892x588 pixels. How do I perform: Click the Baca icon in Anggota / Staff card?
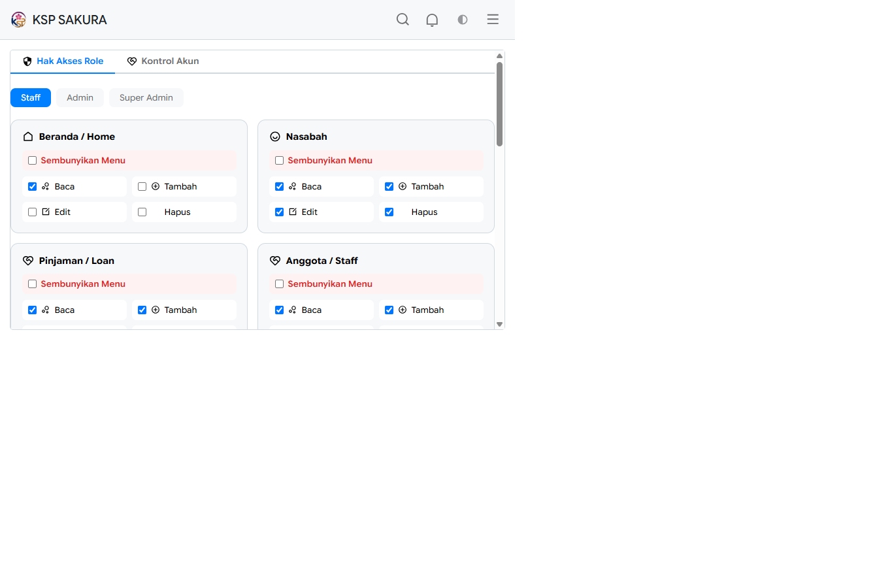point(293,310)
